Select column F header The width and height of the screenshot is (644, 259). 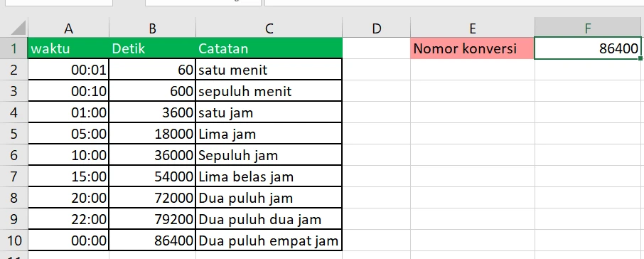pyautogui.click(x=588, y=28)
